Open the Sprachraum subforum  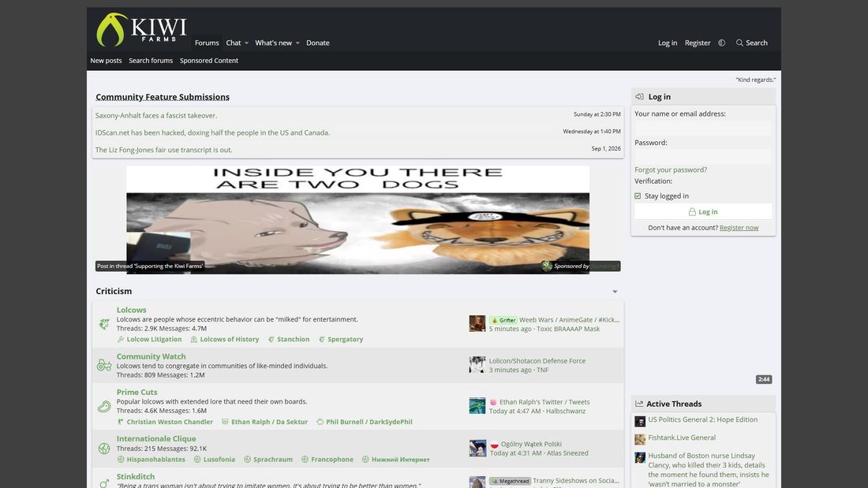click(x=273, y=460)
